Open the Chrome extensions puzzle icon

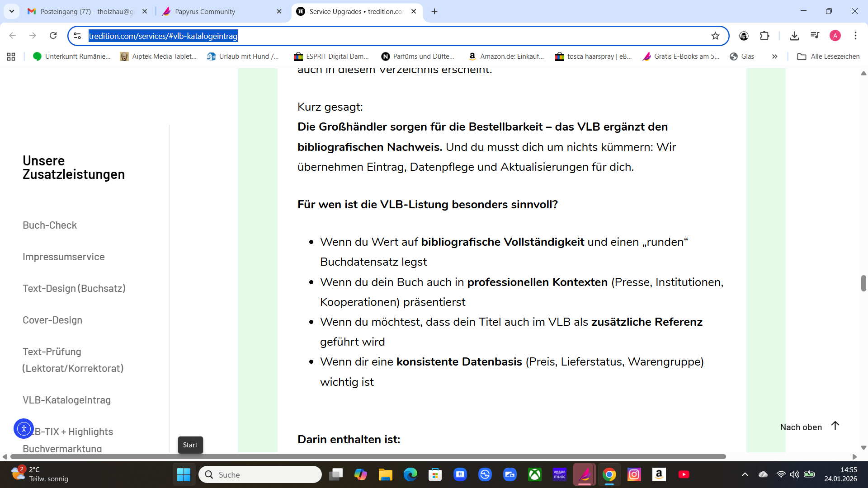pyautogui.click(x=764, y=36)
